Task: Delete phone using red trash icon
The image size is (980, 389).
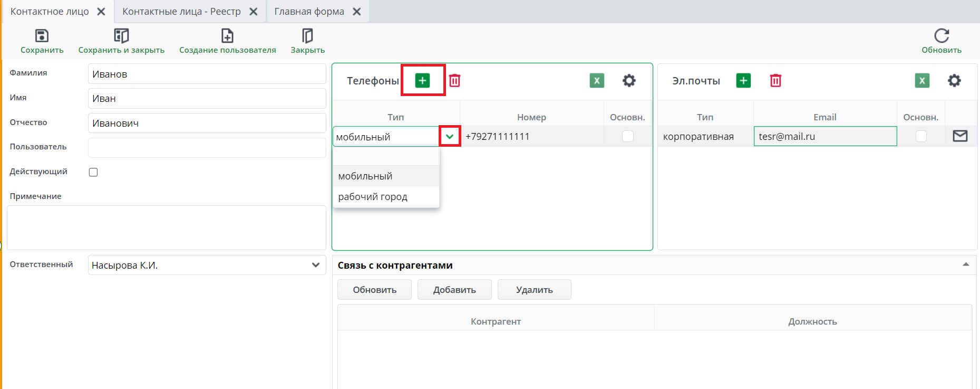Action: coord(454,80)
